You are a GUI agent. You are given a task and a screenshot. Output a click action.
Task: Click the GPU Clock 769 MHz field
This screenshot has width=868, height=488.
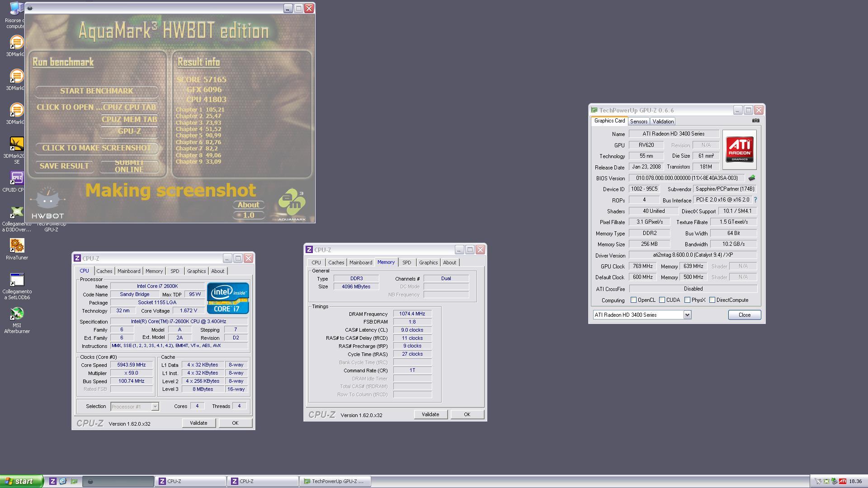tap(642, 266)
